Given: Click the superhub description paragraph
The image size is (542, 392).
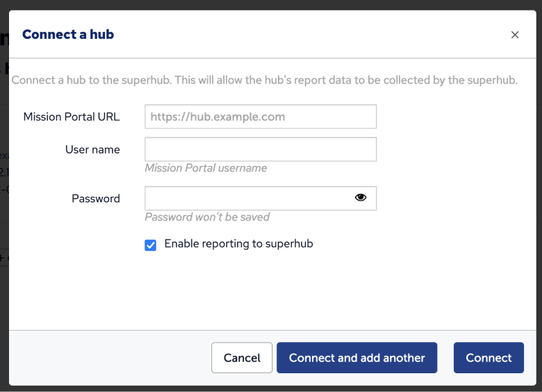Looking at the screenshot, I should (264, 80).
